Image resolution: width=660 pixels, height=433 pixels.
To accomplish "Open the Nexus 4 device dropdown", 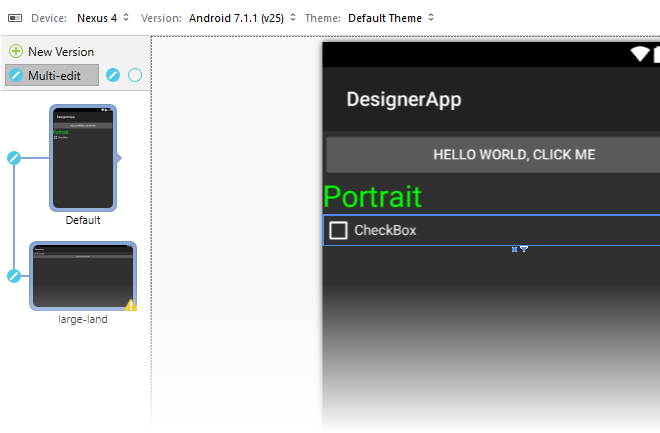I will [103, 18].
